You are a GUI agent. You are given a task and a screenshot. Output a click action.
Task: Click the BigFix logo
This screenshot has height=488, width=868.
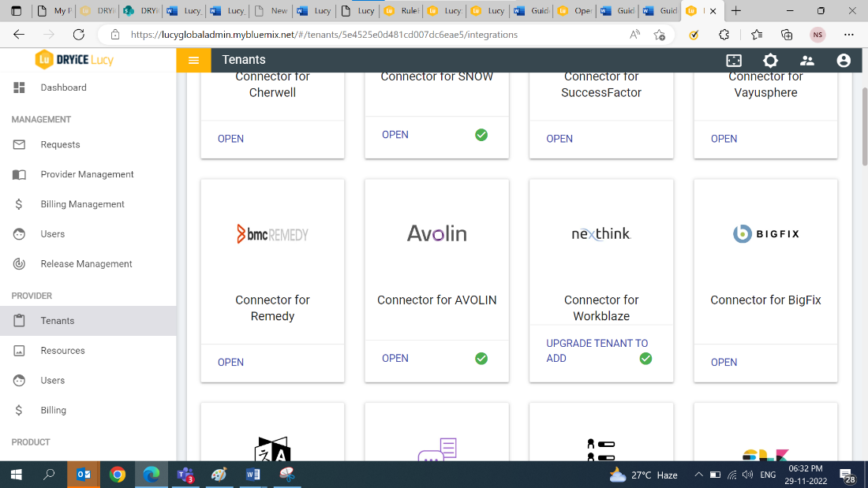coord(765,233)
